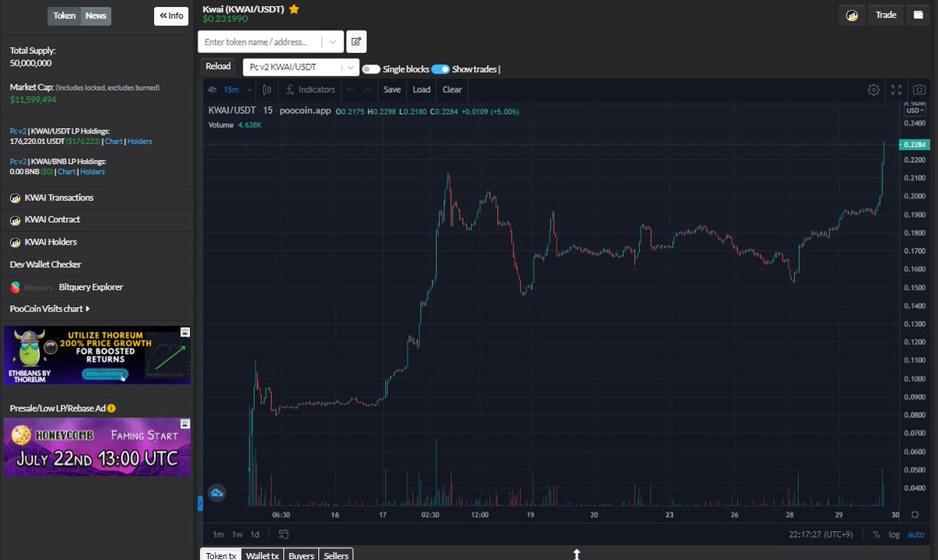Click Clear in chart toolbar
Viewport: 938px width, 560px height.
tap(452, 90)
